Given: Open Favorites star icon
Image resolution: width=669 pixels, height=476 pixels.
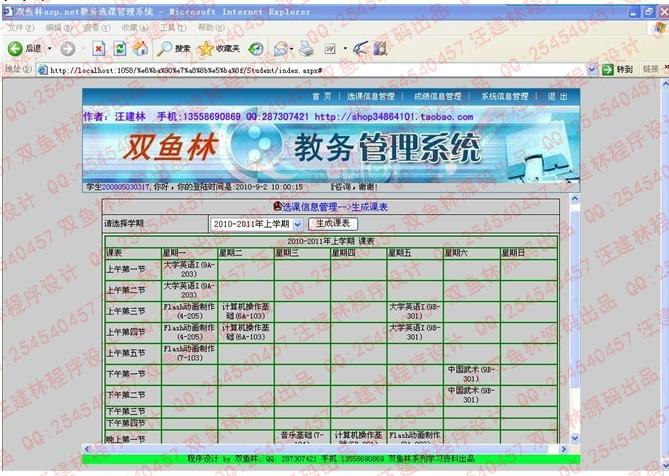Looking at the screenshot, I should (x=205, y=49).
